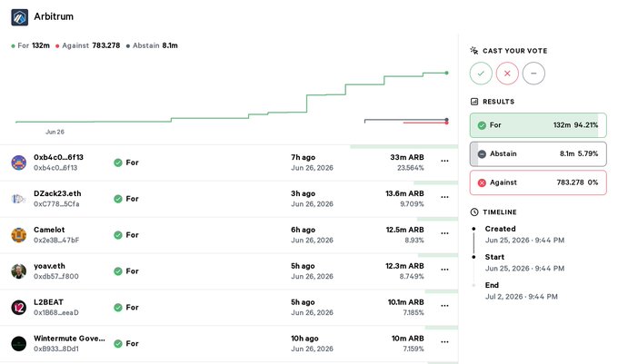
Task: Click the For status icon on L2BEAT row
Action: coord(118,308)
